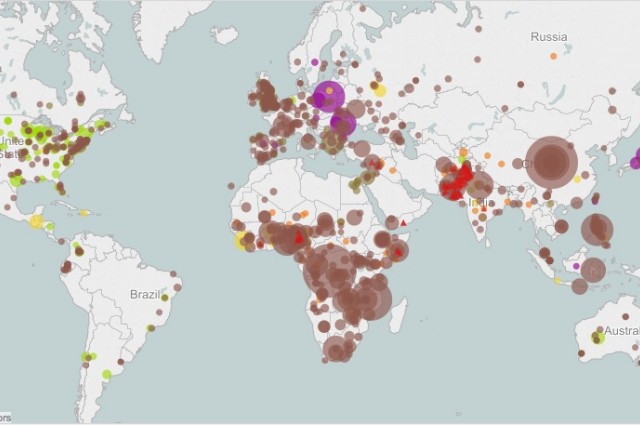Click the large brown bubble over China
The width and height of the screenshot is (640, 425).
[551, 163]
